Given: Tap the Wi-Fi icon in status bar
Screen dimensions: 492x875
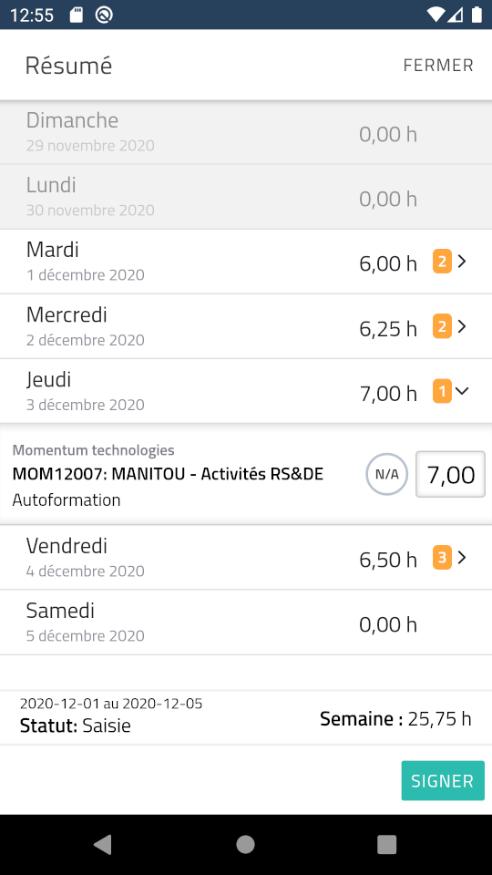Looking at the screenshot, I should tap(436, 15).
